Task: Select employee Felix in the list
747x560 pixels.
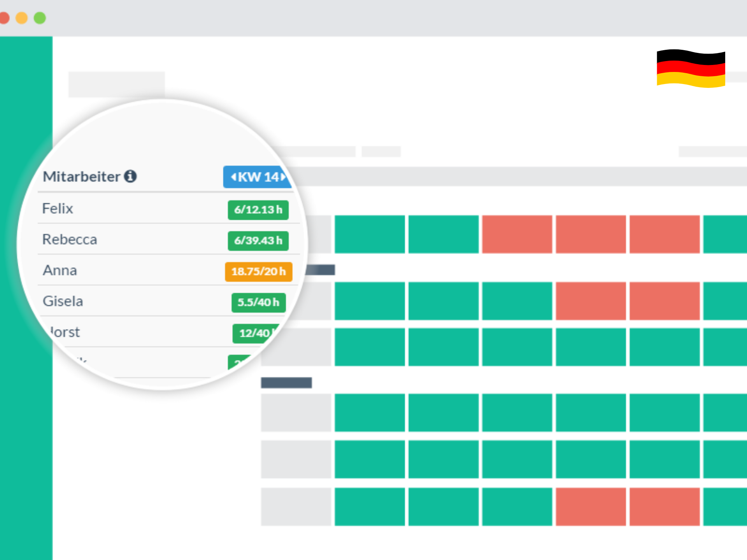Action: (58, 209)
